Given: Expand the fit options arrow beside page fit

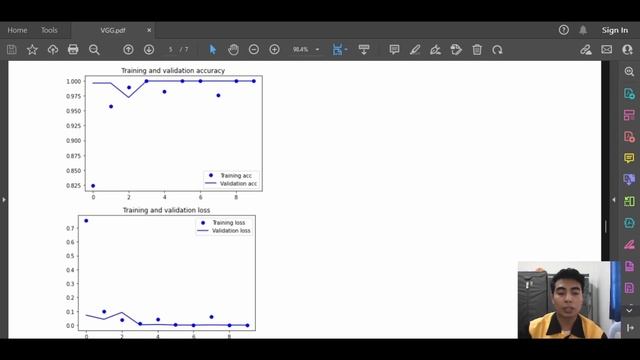Looking at the screenshot, I should click(346, 50).
